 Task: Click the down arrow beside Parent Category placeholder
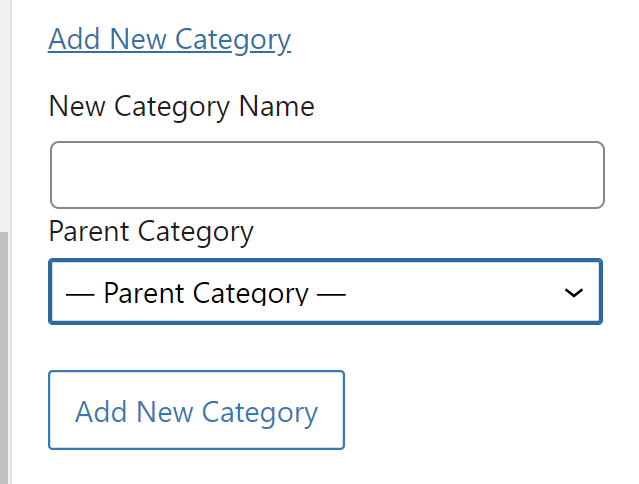click(x=573, y=293)
